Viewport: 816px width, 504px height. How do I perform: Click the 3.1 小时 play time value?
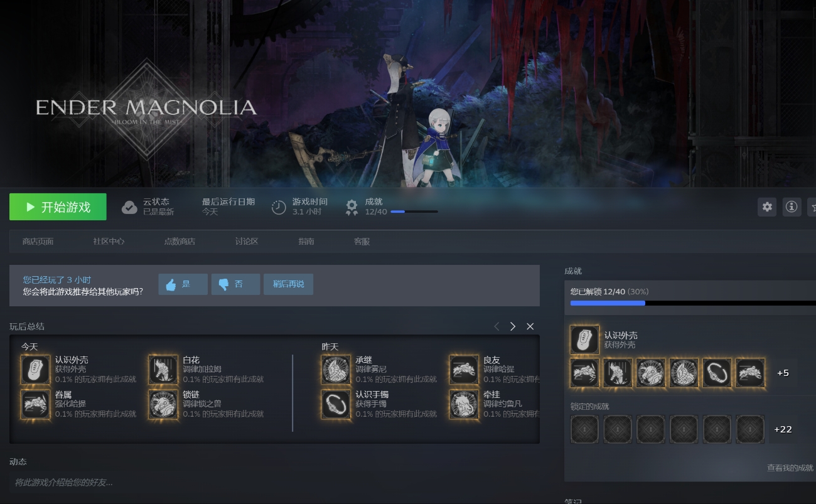(x=307, y=212)
